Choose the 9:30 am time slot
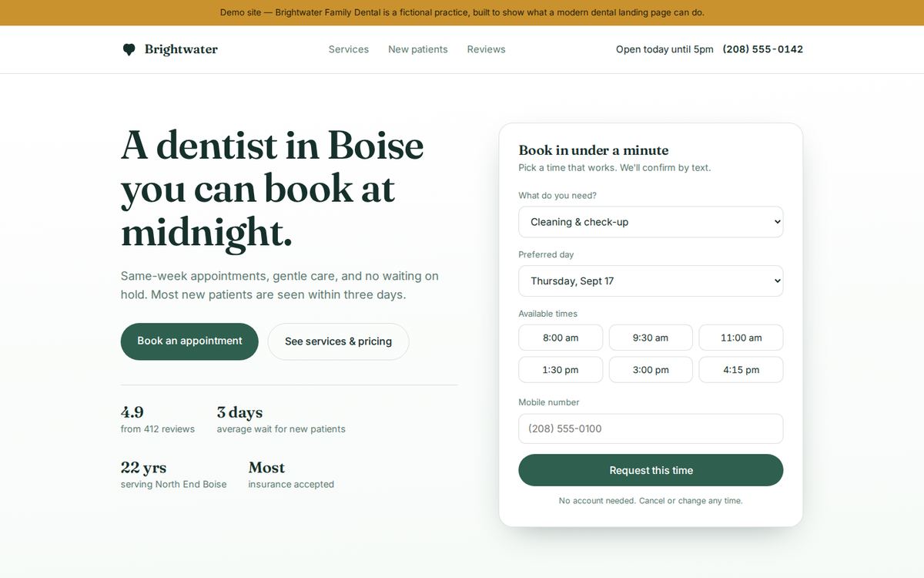This screenshot has width=924, height=578. 651,338
